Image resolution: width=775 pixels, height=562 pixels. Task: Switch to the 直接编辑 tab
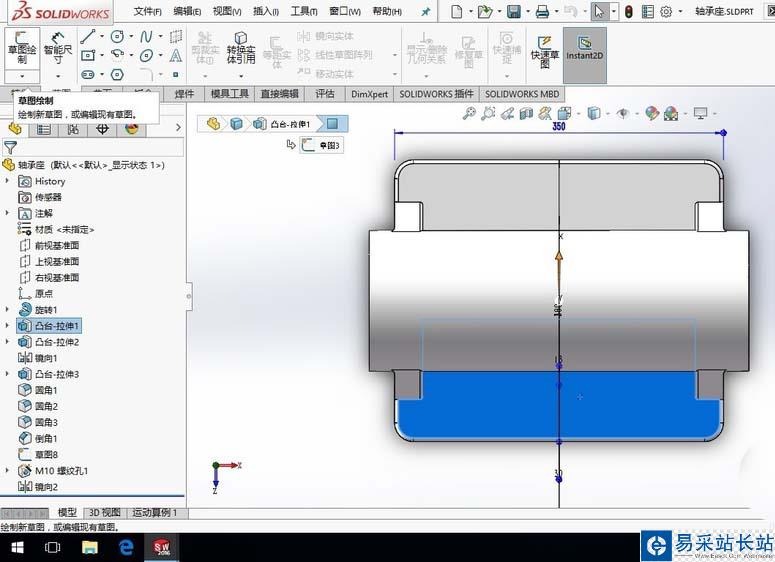tap(279, 94)
